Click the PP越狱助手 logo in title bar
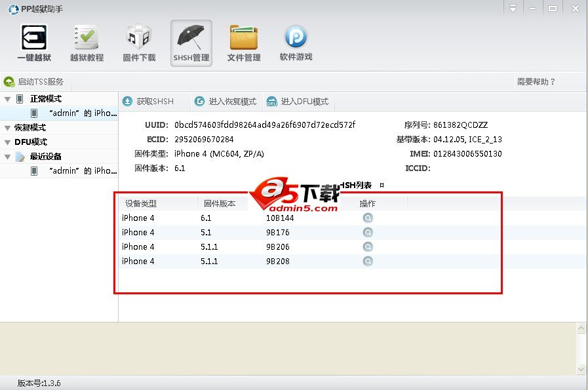 [14, 9]
